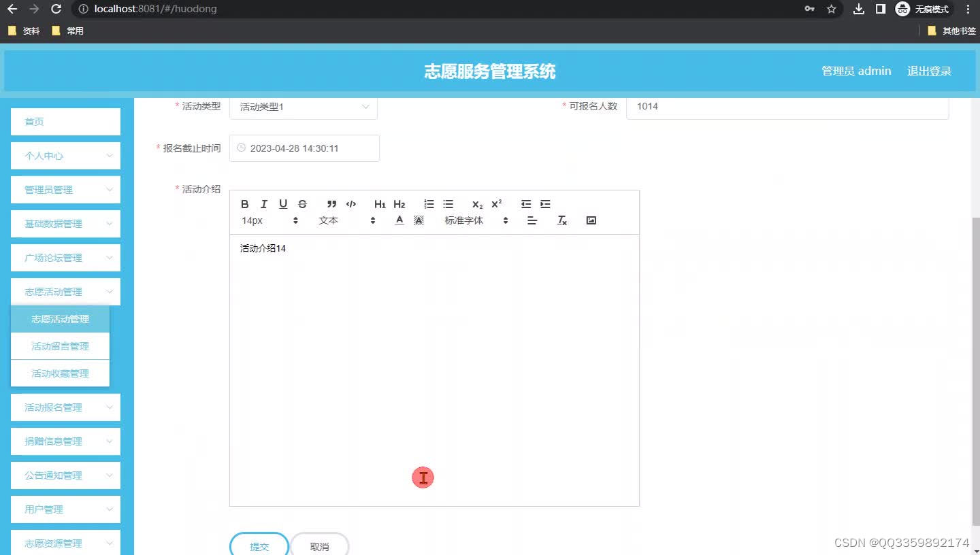Expand the 捐赠信息管理 sidebar menu

[65, 441]
